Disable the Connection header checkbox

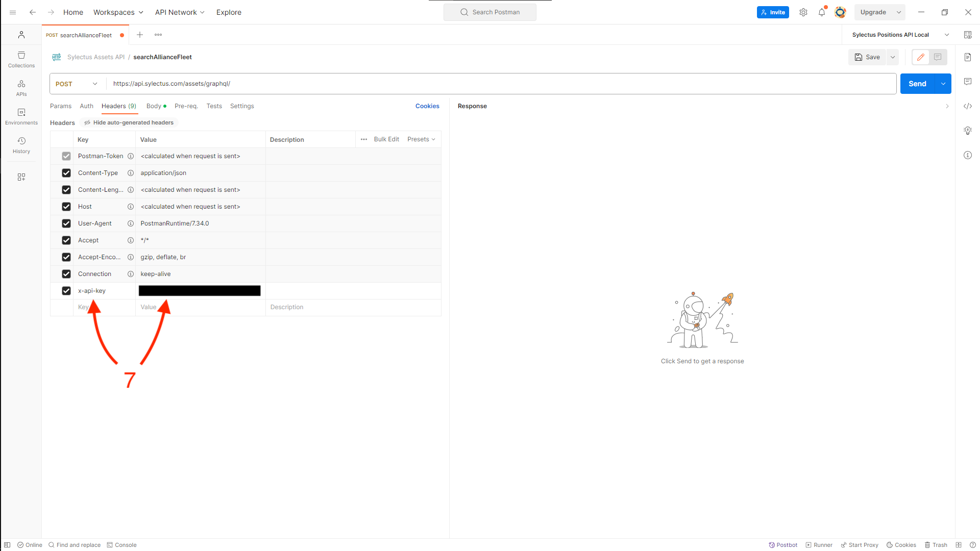point(66,273)
